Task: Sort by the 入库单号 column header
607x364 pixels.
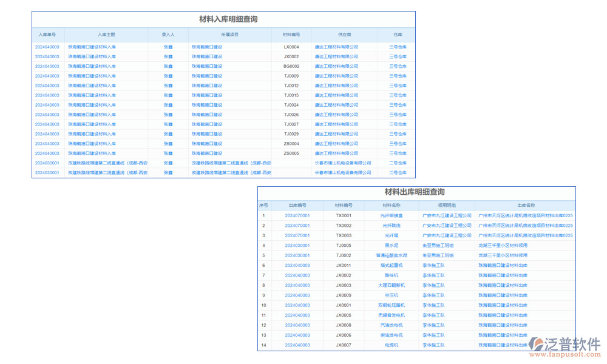Action: point(47,35)
